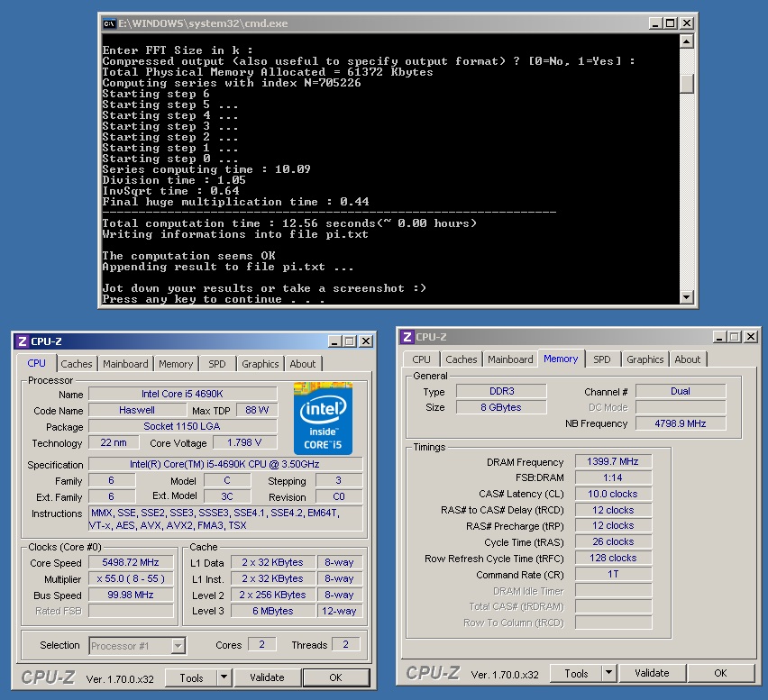Click the Multiplier value x 55.0 ( 8 - 55 )

[131, 578]
